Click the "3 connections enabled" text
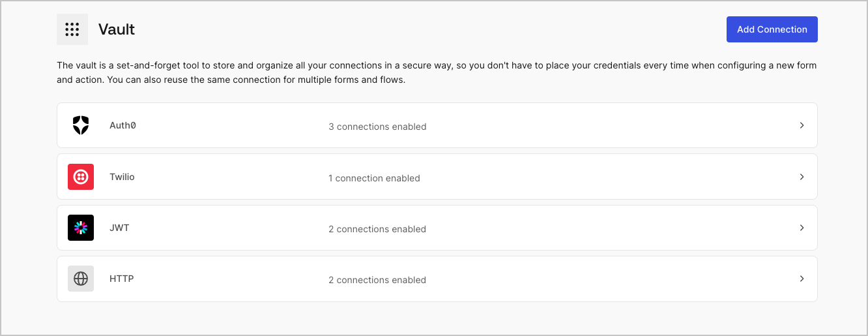 click(377, 127)
